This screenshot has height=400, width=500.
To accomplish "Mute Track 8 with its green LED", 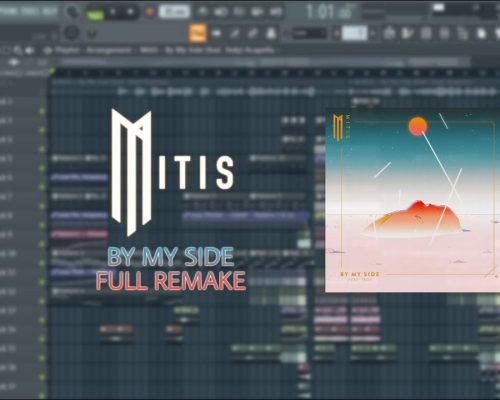I will coord(42,225).
